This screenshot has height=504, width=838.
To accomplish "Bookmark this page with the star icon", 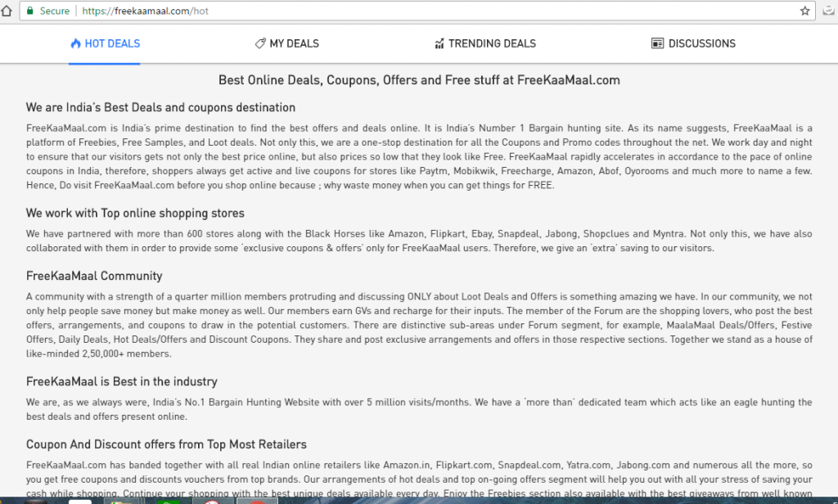I will coord(805,11).
